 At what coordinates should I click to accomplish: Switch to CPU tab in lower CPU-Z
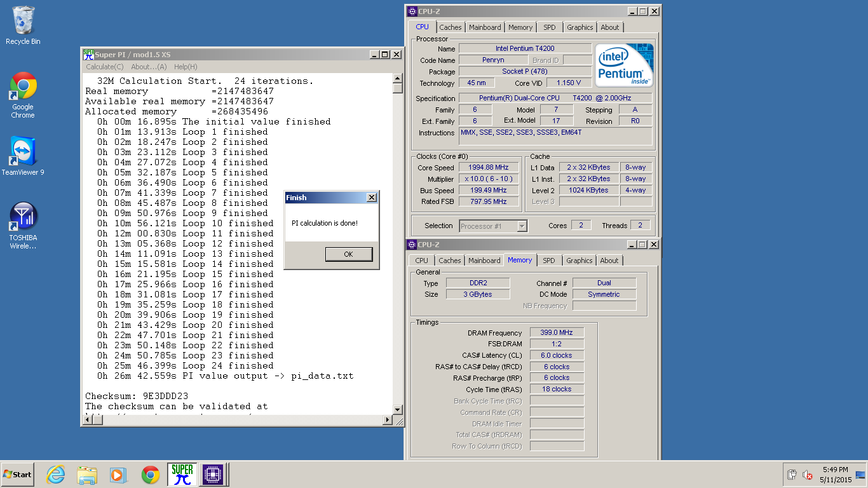pos(422,261)
